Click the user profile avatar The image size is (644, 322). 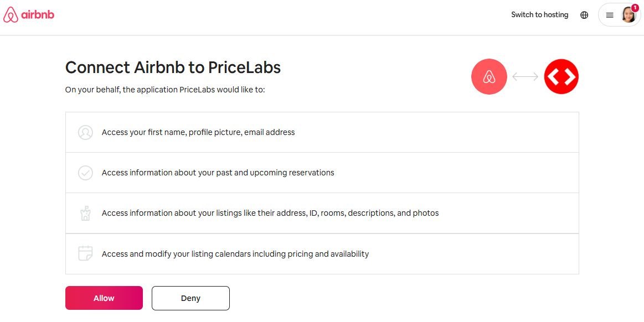[628, 15]
